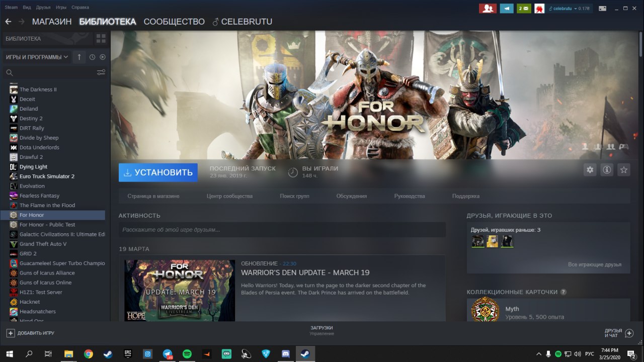This screenshot has width=644, height=362.
Task: Show hidden system tray icons
Action: 539,353
